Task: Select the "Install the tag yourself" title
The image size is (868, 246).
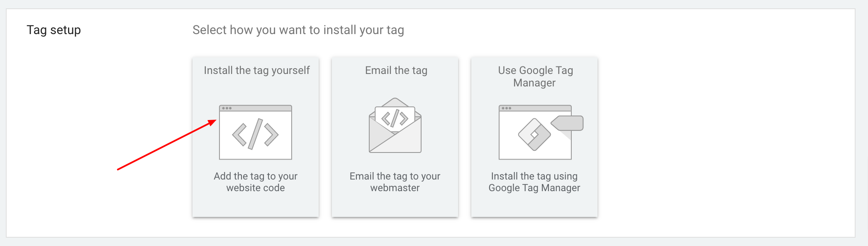Action: tap(257, 71)
